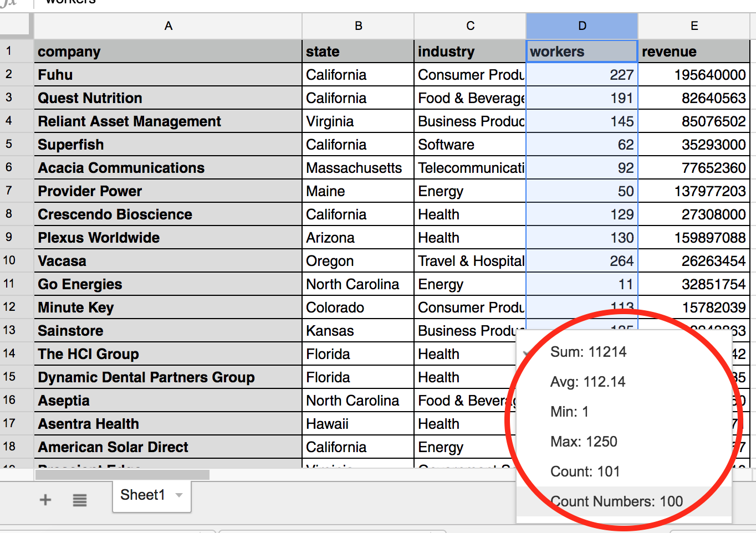Select column A header
756x533 pixels.
(168, 26)
